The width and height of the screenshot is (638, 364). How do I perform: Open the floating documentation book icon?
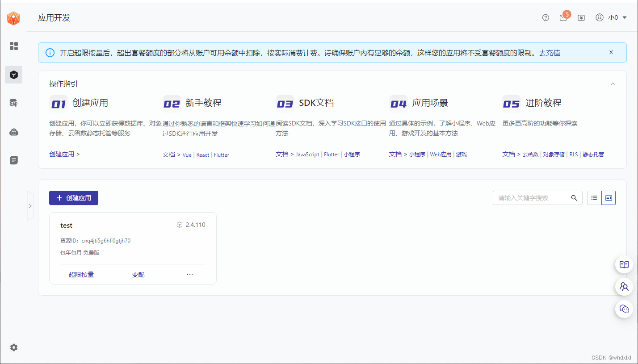tap(624, 265)
